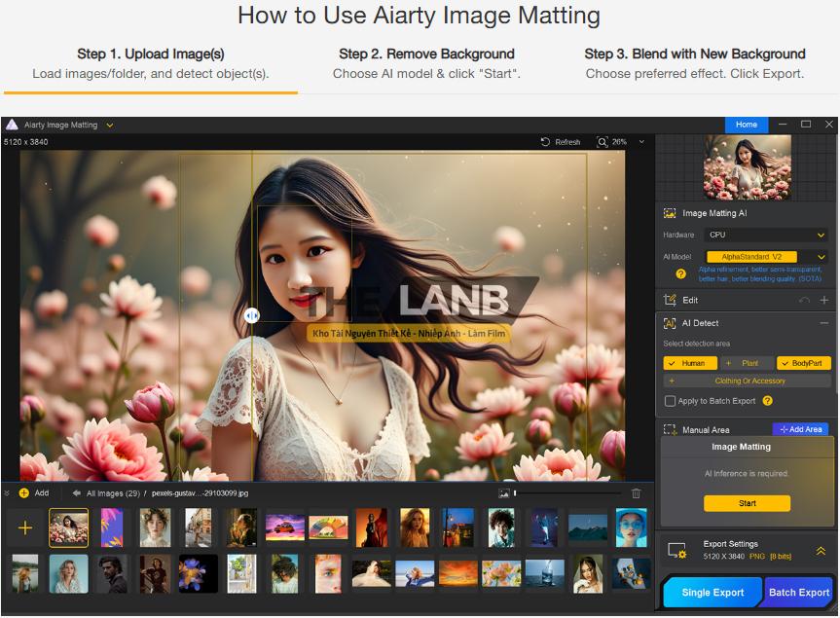
Task: Collapse the AI Detect section
Action: (823, 323)
